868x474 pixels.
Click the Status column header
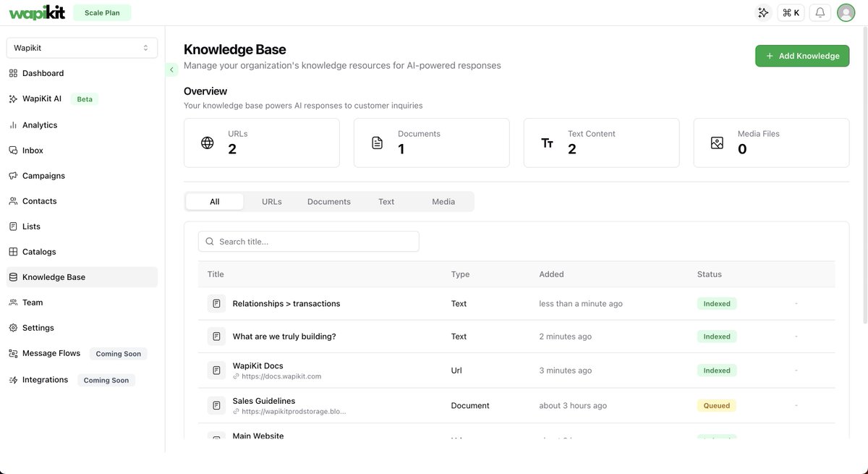click(710, 274)
